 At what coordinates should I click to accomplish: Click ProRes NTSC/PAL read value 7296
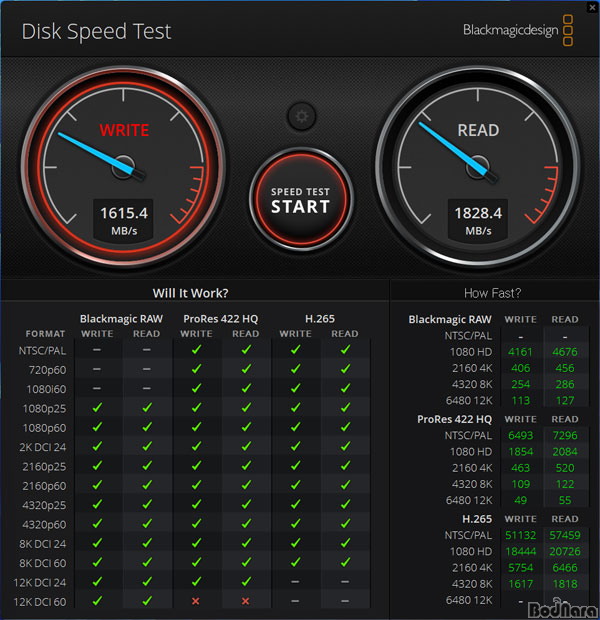(x=565, y=435)
